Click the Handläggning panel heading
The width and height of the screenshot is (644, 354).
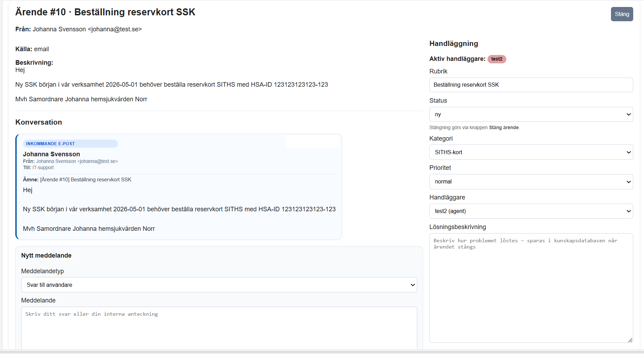[x=453, y=44]
